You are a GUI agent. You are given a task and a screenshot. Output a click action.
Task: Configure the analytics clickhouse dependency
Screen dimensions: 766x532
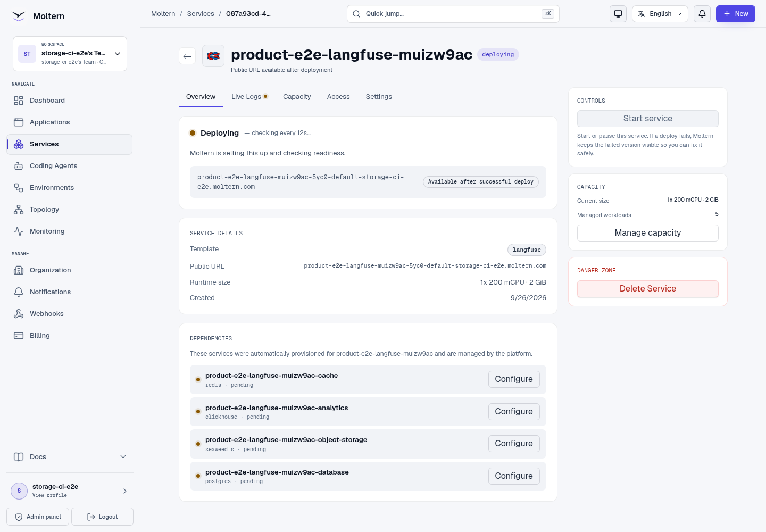pos(514,412)
